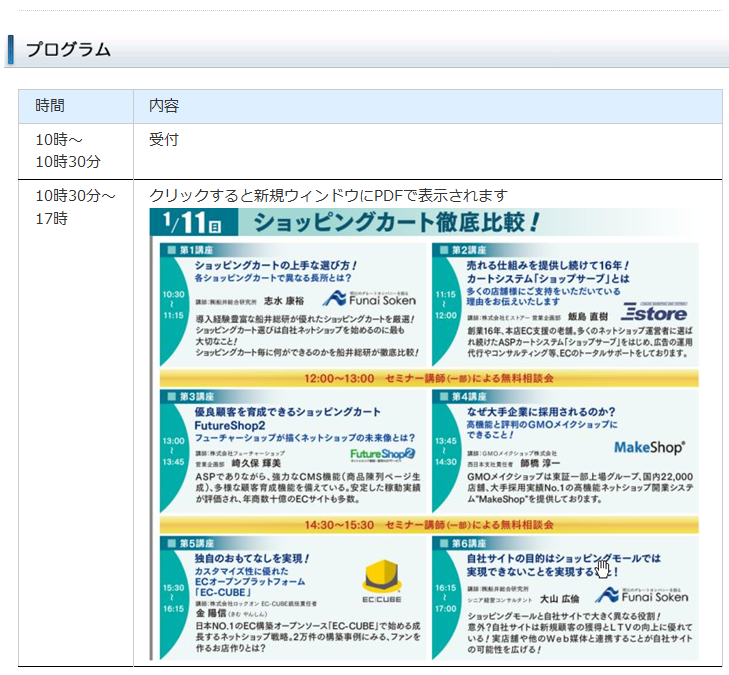Click subtitle カートシステム「ショップサーブ」とは
729x675 pixels.
(x=548, y=278)
